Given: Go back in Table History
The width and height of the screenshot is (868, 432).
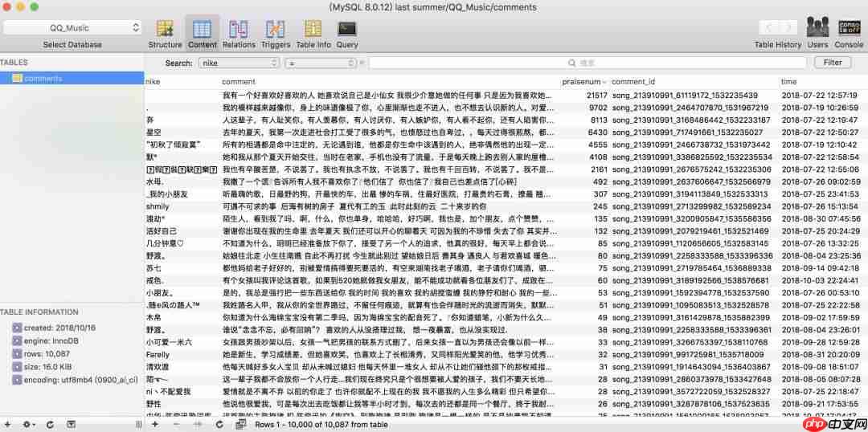Looking at the screenshot, I should click(768, 27).
